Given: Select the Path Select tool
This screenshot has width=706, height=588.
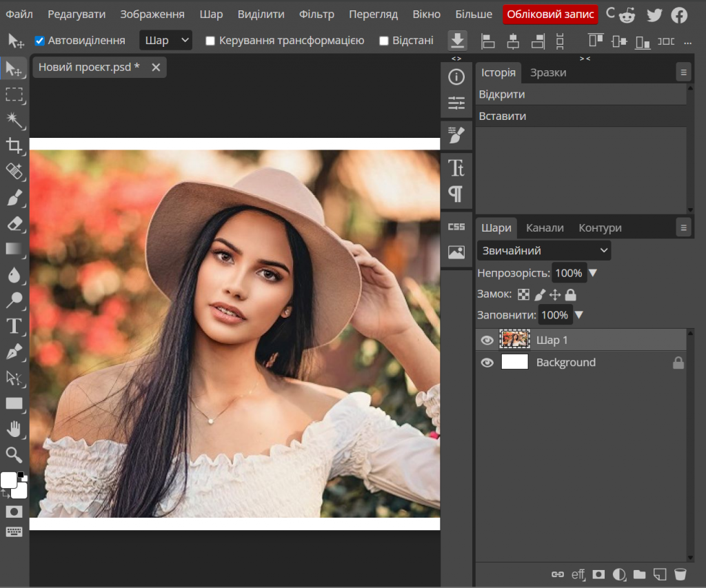Looking at the screenshot, I should point(14,378).
